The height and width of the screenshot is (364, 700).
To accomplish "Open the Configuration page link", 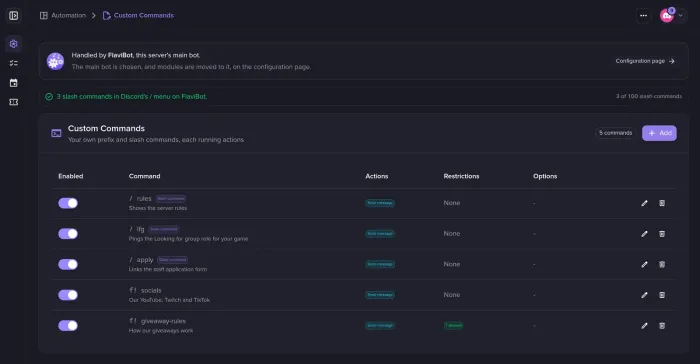I will [645, 61].
